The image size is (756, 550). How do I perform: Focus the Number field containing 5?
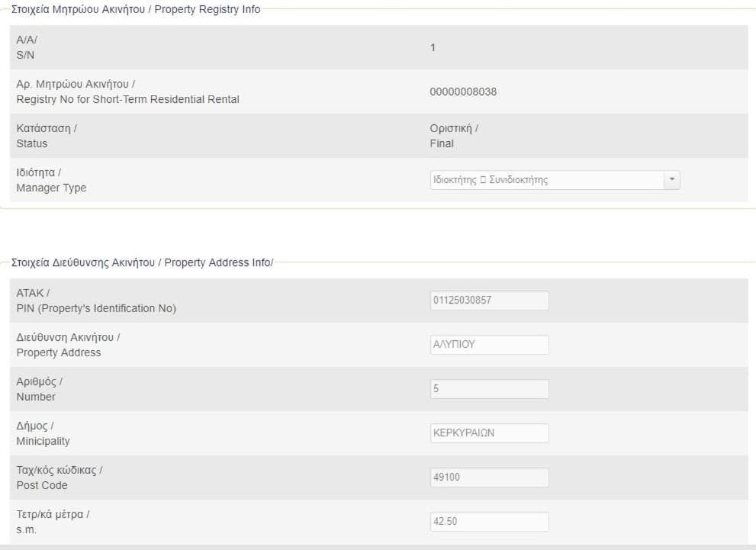tap(489, 389)
